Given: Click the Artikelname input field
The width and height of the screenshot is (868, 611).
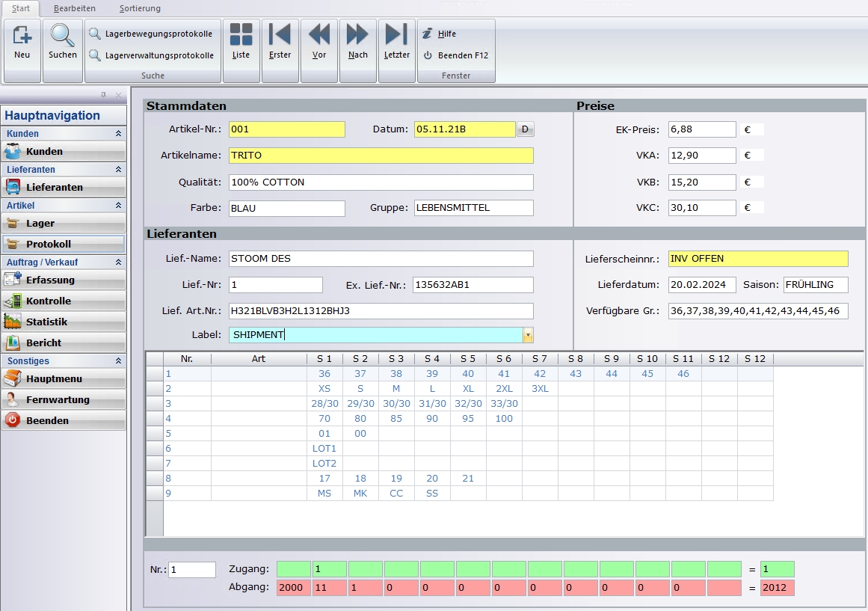Looking at the screenshot, I should (381, 156).
